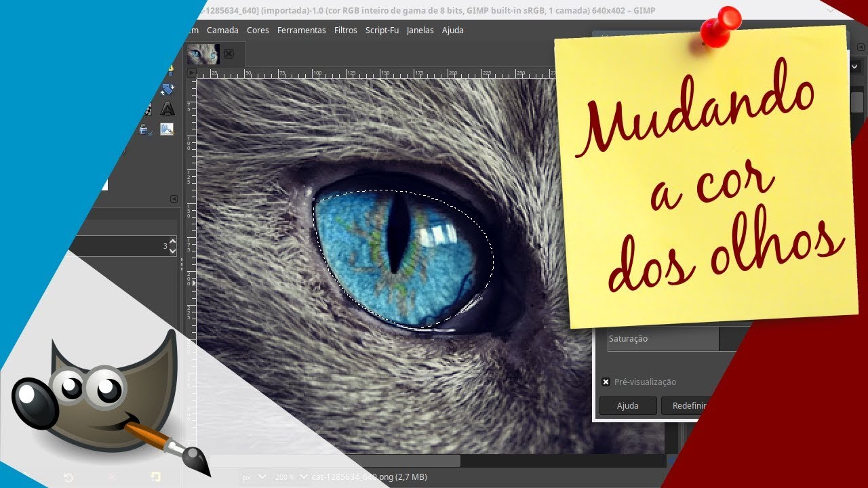Click the Redefinir button

[686, 406]
